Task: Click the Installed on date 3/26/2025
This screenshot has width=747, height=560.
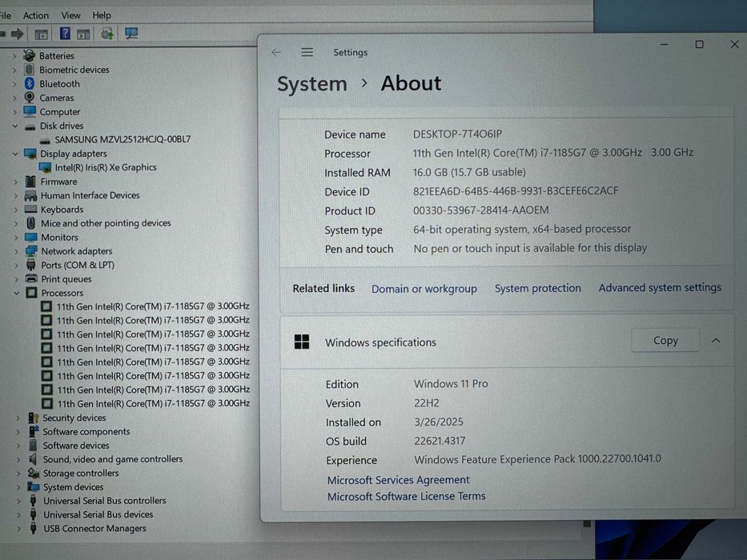Action: pos(438,422)
